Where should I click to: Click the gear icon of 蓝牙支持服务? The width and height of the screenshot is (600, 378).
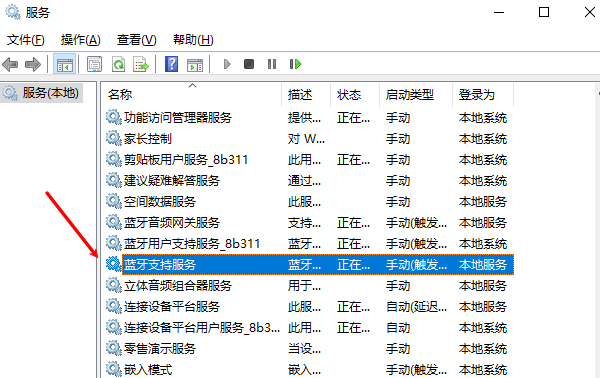coord(114,264)
